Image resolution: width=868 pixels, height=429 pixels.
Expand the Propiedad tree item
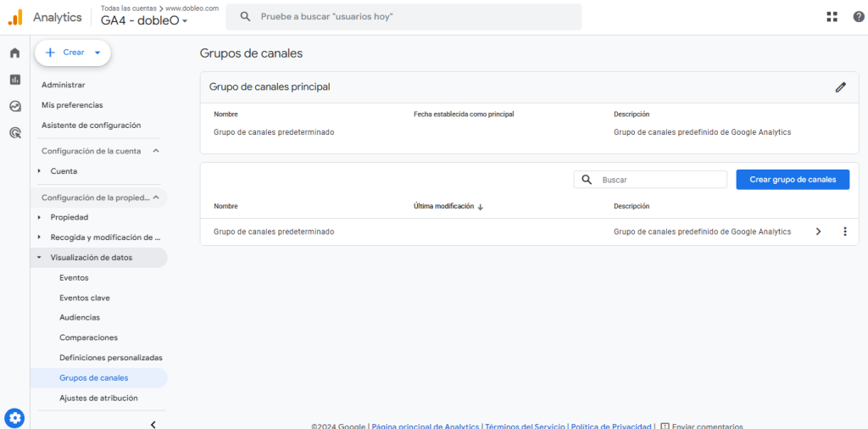39,218
